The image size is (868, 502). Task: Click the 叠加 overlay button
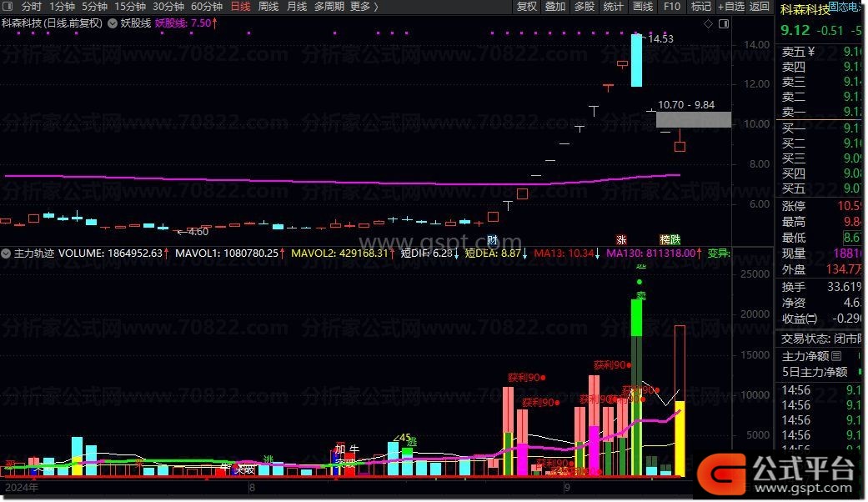tap(555, 7)
